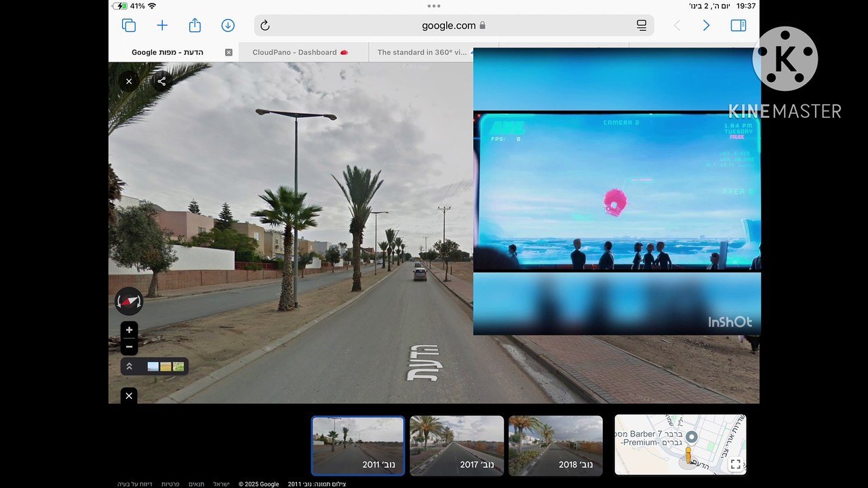Viewport: 868px width, 488px height.
Task: Reload the google.com page
Action: tap(265, 26)
